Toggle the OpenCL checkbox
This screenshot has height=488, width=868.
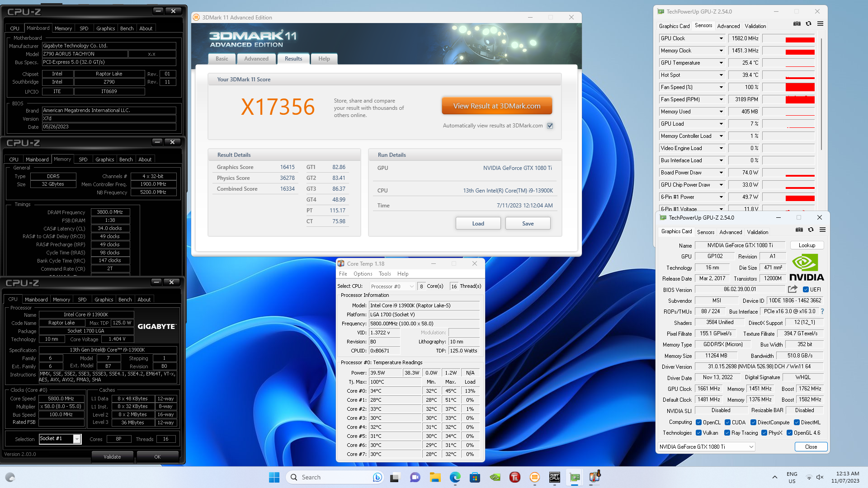(698, 422)
